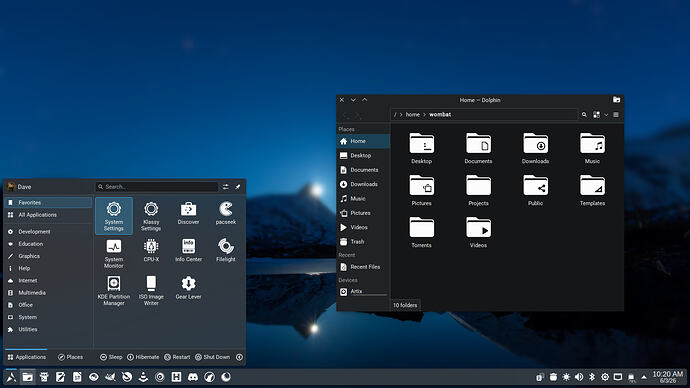Image resolution: width=690 pixels, height=388 pixels.
Task: Select the Artix device in Dolphin sidebar
Action: click(363, 292)
